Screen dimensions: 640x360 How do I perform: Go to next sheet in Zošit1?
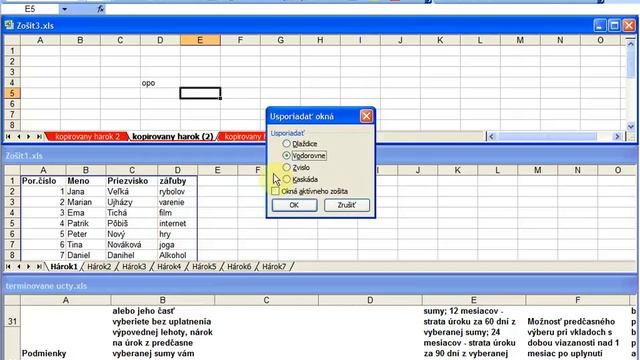[29, 267]
